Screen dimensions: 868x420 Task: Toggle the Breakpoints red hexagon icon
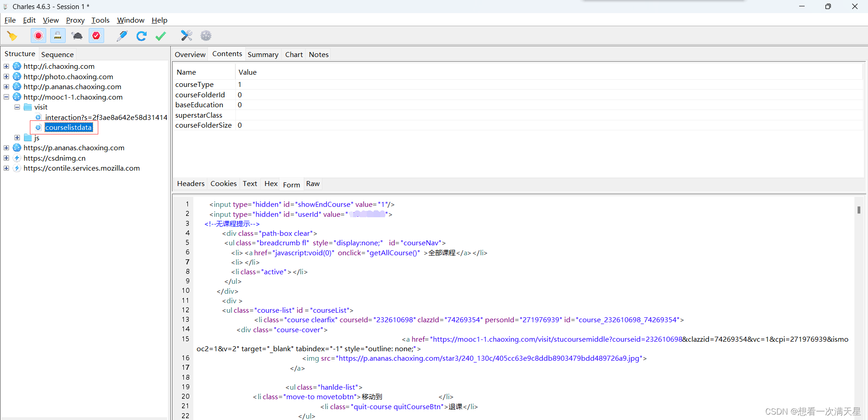[96, 36]
